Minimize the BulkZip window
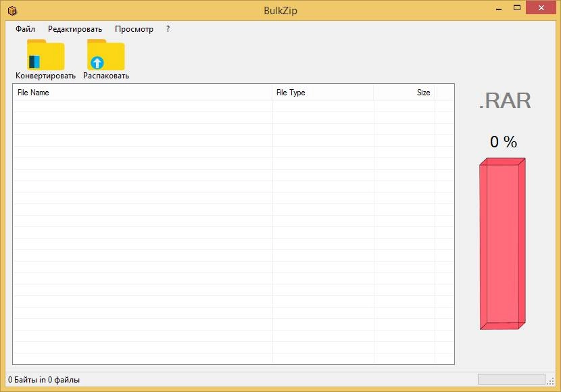The height and width of the screenshot is (392, 561). pyautogui.click(x=499, y=8)
